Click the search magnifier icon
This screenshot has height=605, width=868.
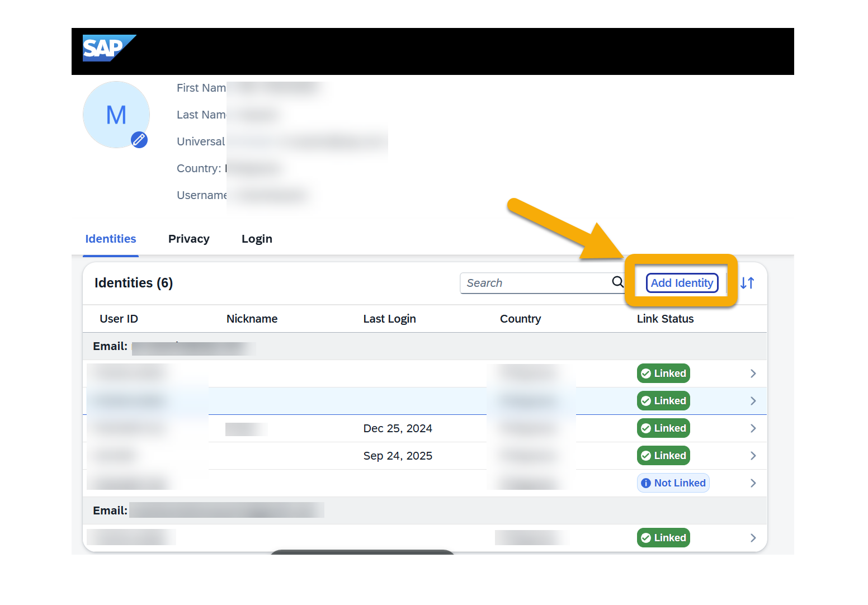click(x=617, y=282)
